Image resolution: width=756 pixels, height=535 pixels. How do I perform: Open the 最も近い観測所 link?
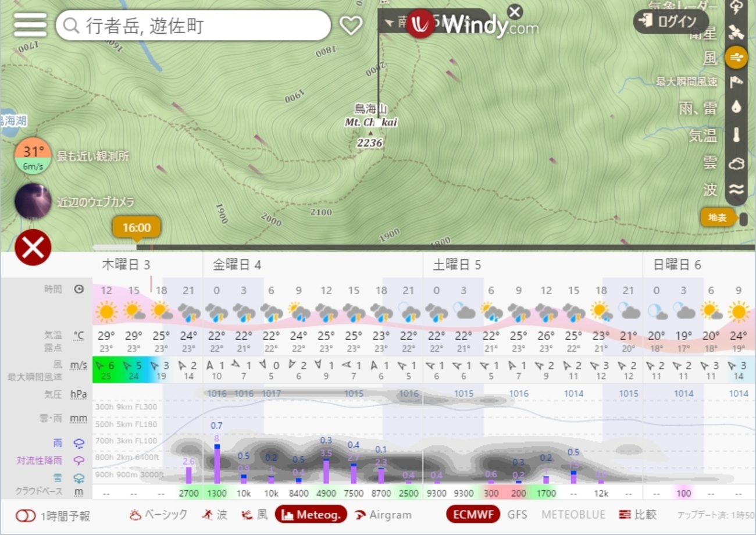coord(93,156)
